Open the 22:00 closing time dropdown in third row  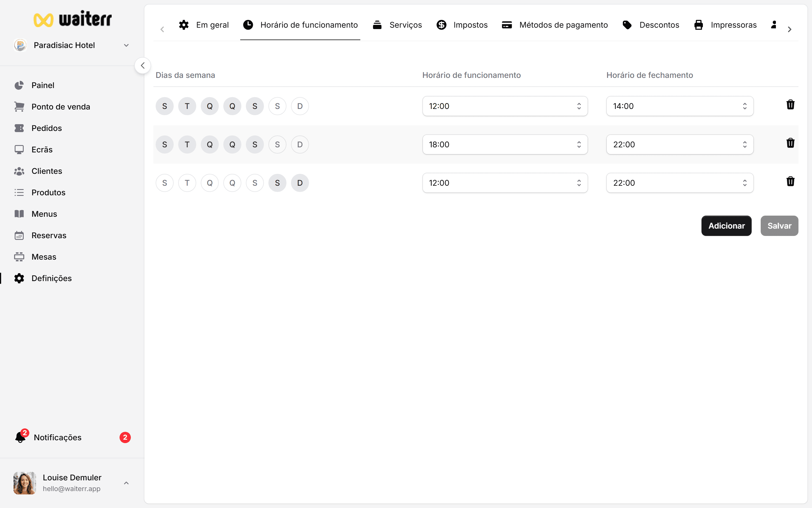point(679,183)
